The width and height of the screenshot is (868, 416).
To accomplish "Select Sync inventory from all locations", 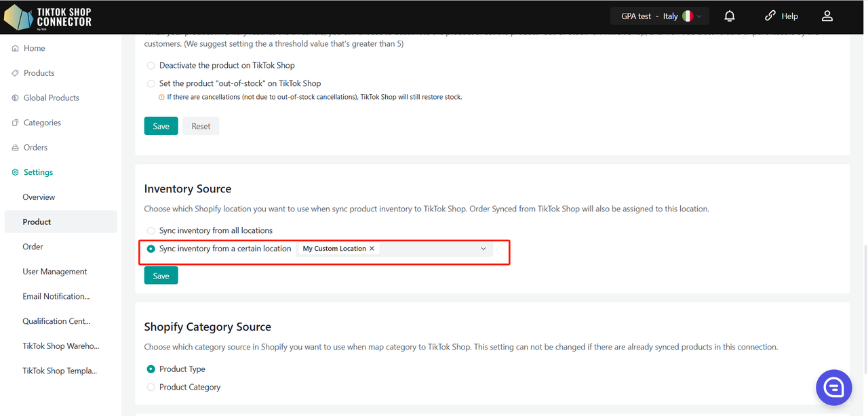I will point(151,230).
